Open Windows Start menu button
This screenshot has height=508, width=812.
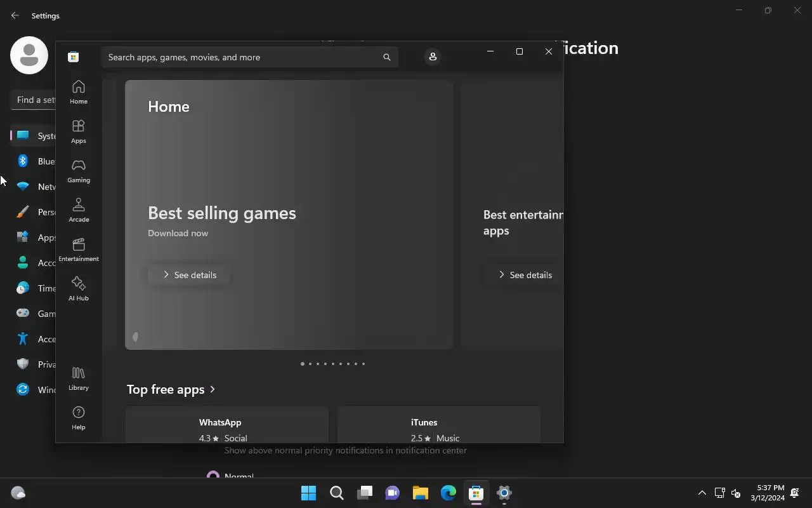[x=309, y=493]
